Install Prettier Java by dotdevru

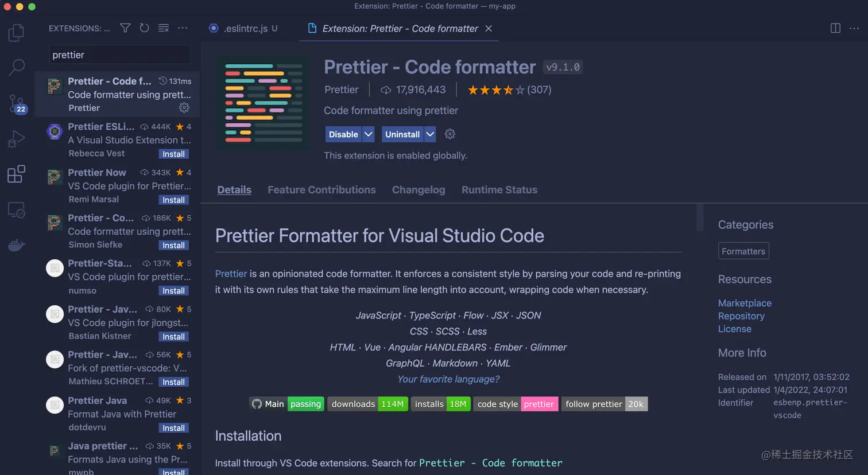click(173, 427)
